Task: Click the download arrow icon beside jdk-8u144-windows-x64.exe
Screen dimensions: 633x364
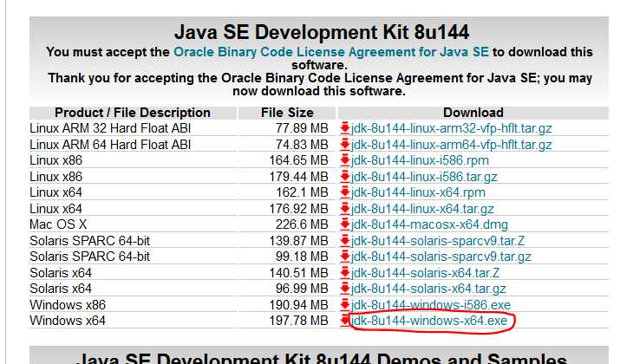Action: coord(345,321)
